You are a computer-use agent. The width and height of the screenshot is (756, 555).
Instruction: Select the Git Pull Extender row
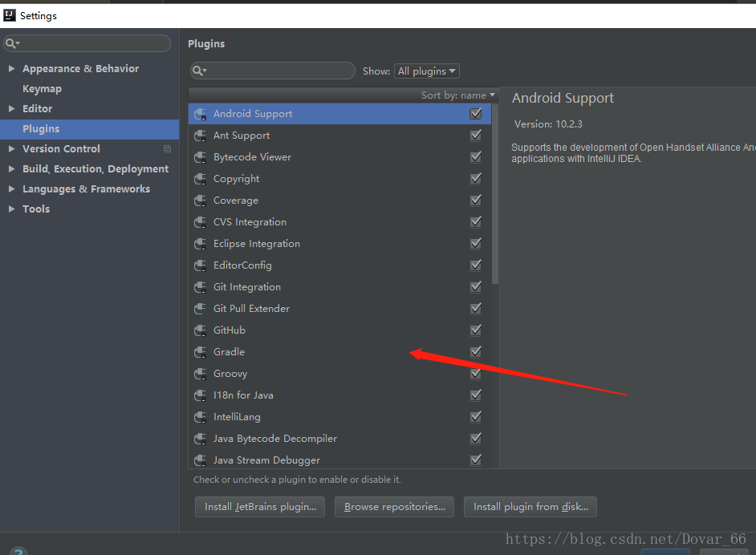(x=340, y=309)
